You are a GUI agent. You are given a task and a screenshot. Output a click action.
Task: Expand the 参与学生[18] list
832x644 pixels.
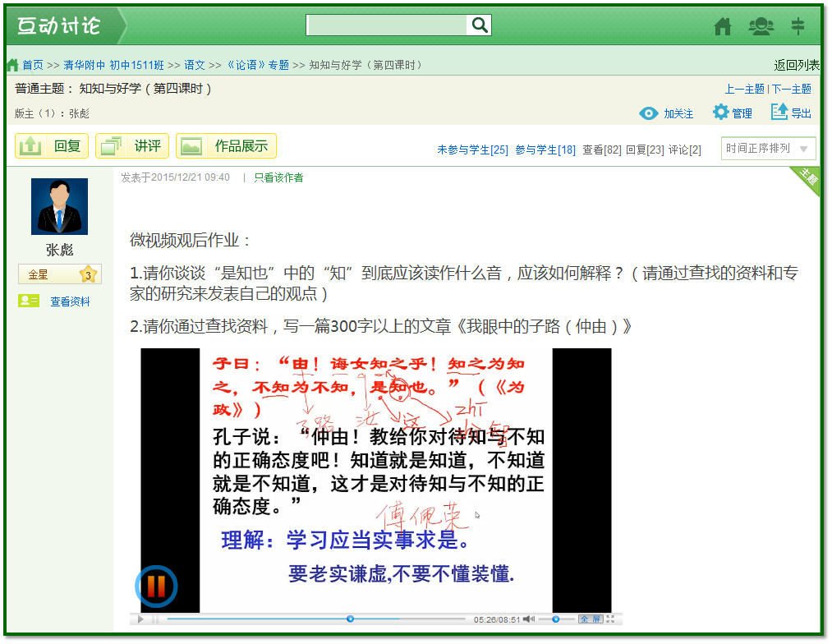coord(545,149)
